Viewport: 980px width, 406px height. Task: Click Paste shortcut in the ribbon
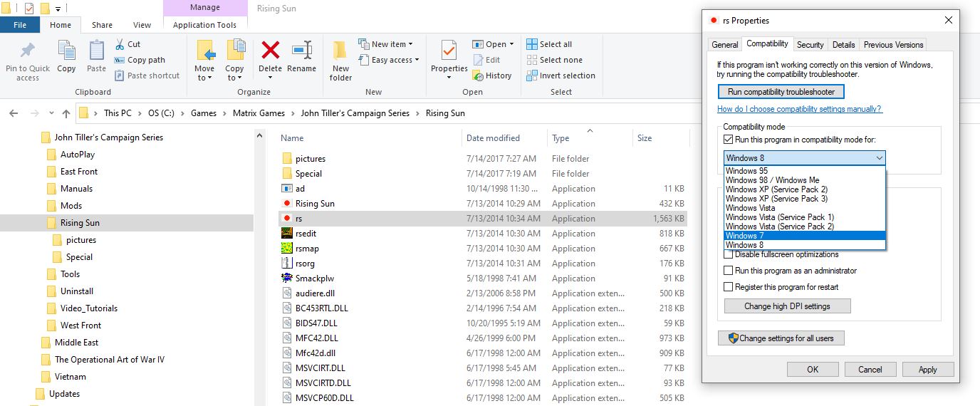[x=146, y=76]
